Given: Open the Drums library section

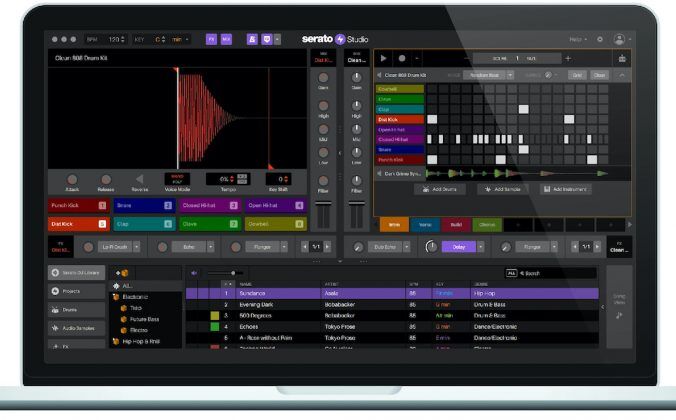Looking at the screenshot, I should click(x=76, y=310).
